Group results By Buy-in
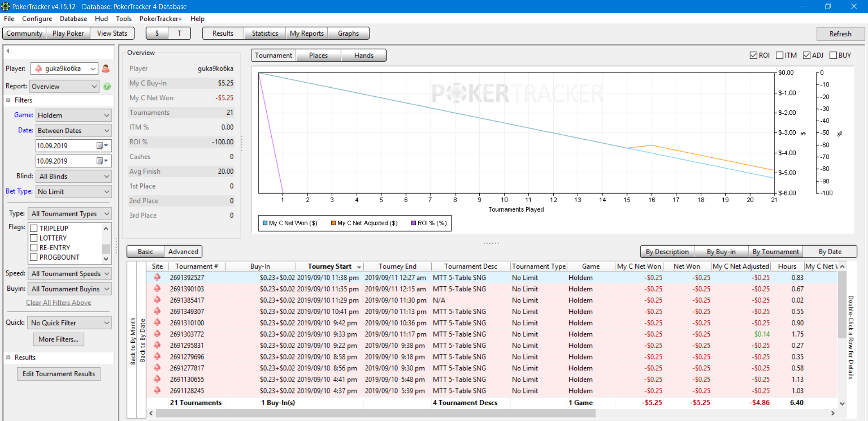 point(721,252)
